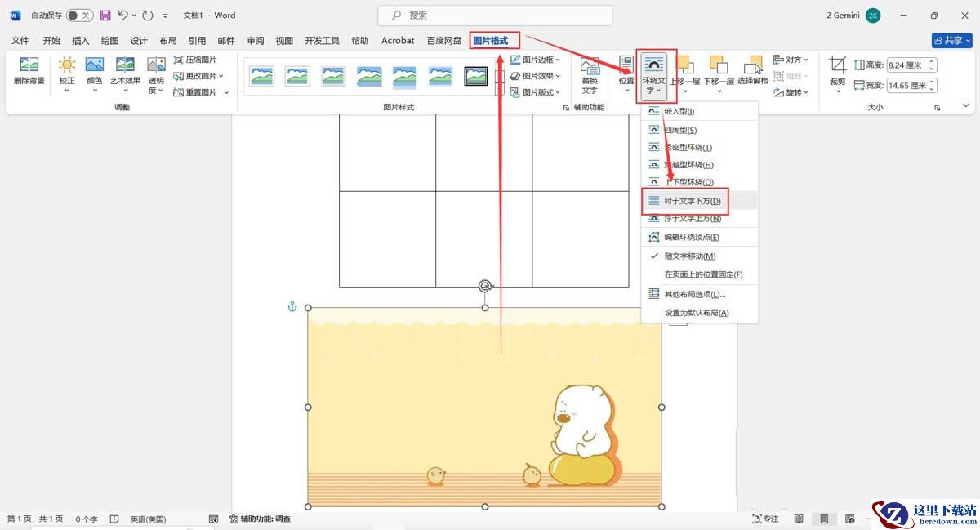Collapse the ribbon with the chevron
Viewport: 980px width, 530px height.
click(x=966, y=107)
